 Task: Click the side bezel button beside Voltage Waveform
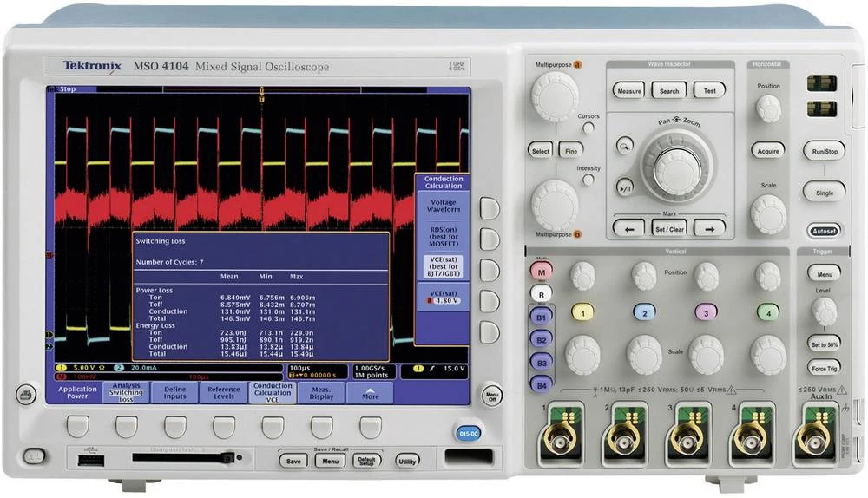(490, 208)
